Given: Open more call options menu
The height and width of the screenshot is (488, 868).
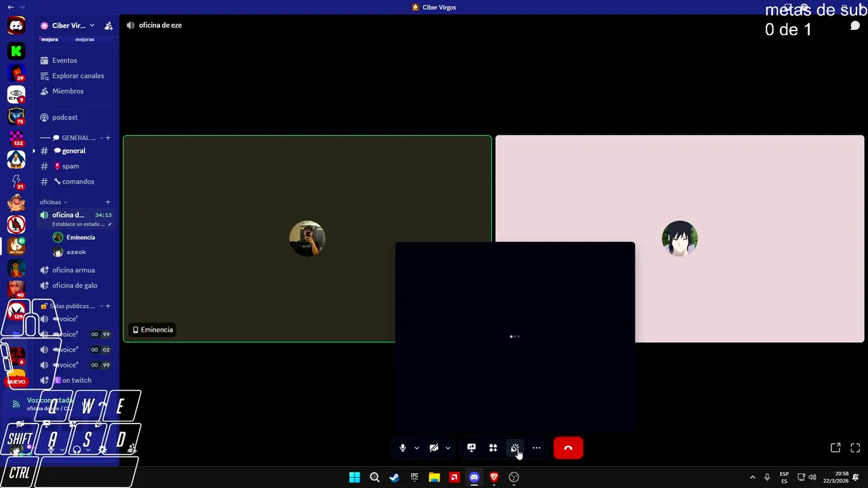Looking at the screenshot, I should pyautogui.click(x=536, y=448).
